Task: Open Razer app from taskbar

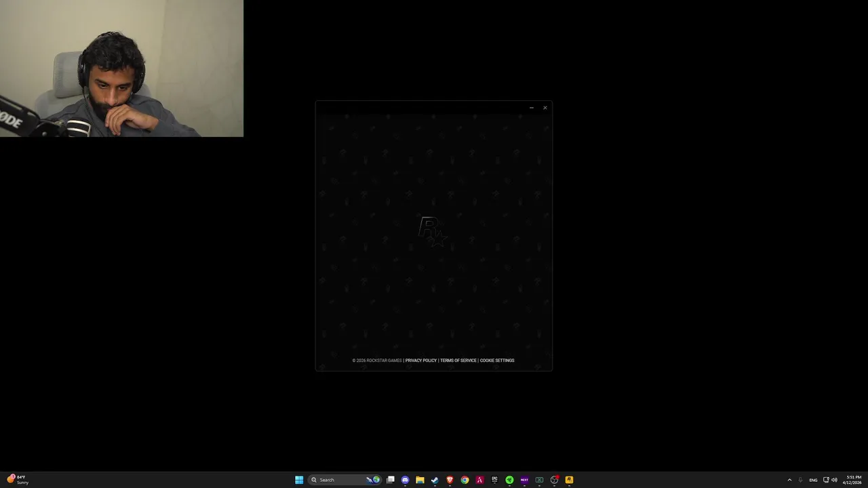Action: pyautogui.click(x=509, y=480)
